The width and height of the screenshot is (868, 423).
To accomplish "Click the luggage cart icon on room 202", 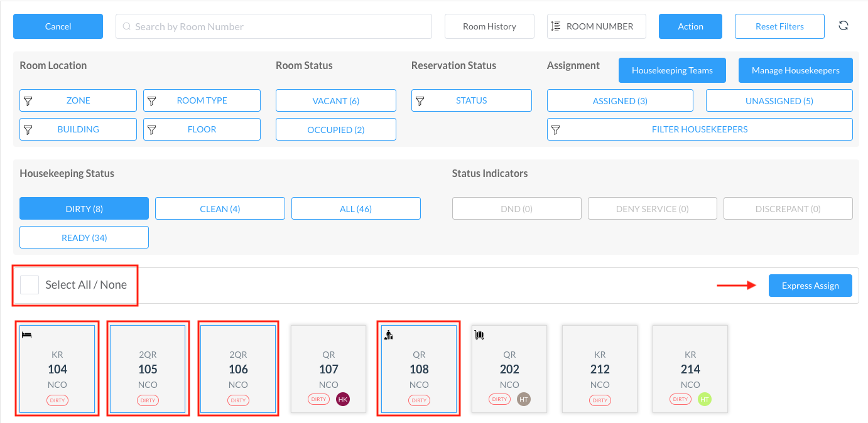I will (479, 335).
